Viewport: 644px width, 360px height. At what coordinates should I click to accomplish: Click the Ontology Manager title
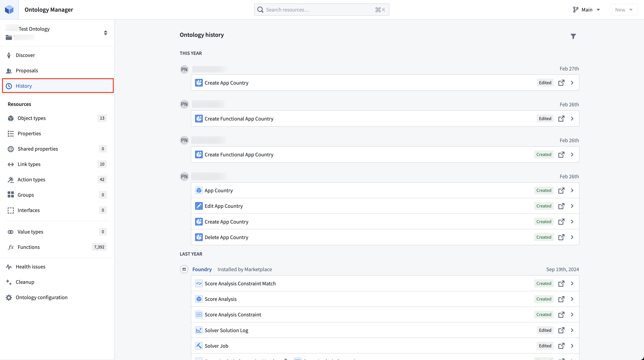49,9
